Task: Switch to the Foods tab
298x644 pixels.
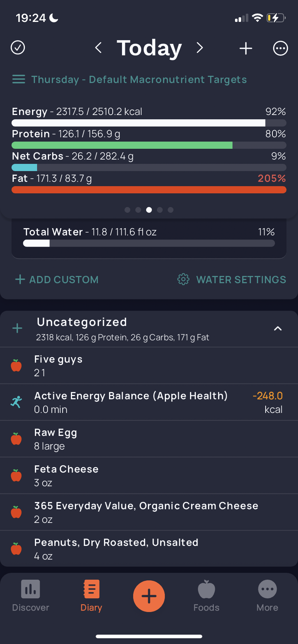Action: [x=207, y=596]
